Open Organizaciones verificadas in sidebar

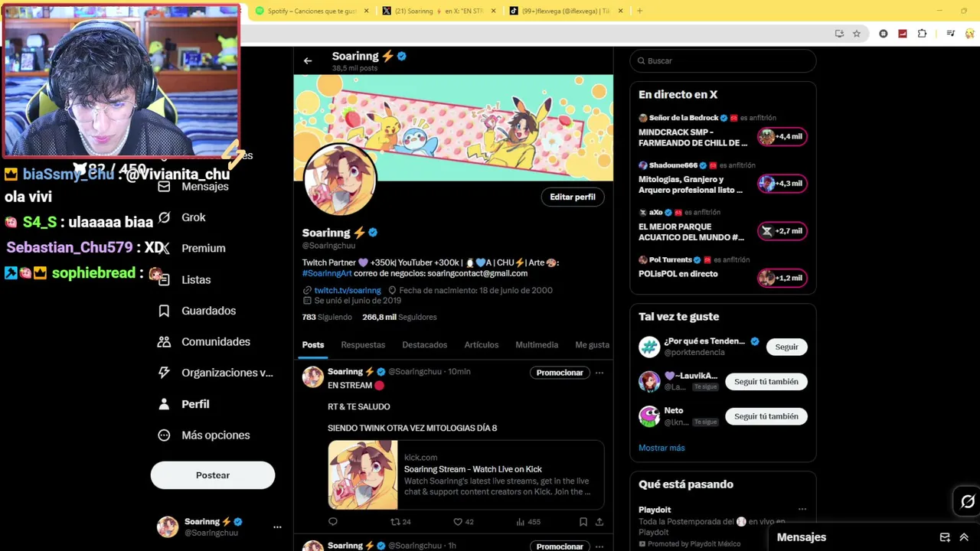(215, 373)
